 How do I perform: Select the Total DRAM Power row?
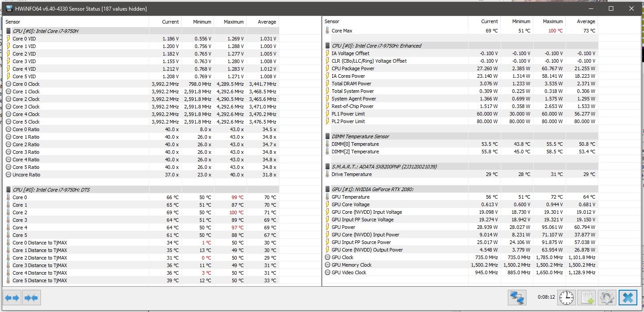(x=460, y=84)
